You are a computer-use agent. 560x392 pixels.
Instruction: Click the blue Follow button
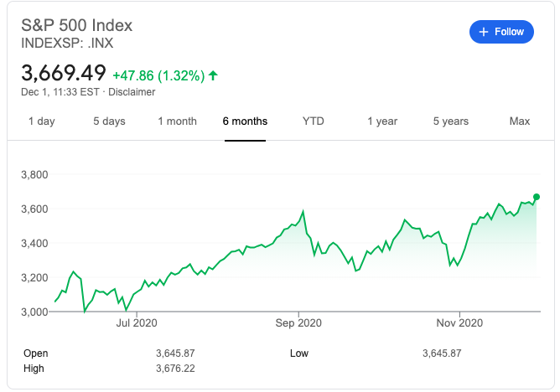[x=500, y=32]
